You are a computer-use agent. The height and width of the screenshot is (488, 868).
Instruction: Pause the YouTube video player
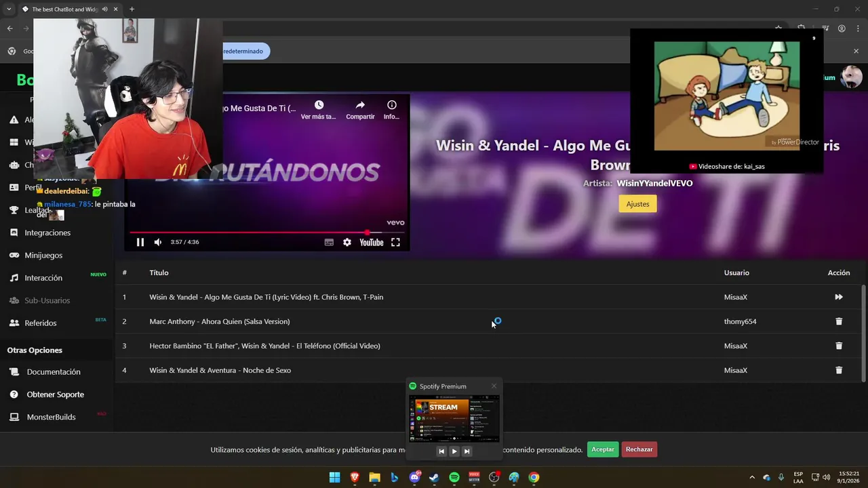(140, 242)
